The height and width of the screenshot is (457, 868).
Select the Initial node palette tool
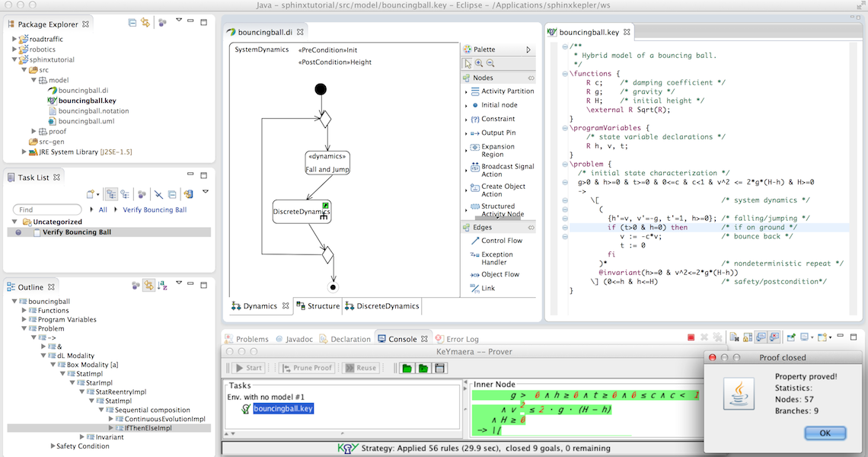(499, 105)
